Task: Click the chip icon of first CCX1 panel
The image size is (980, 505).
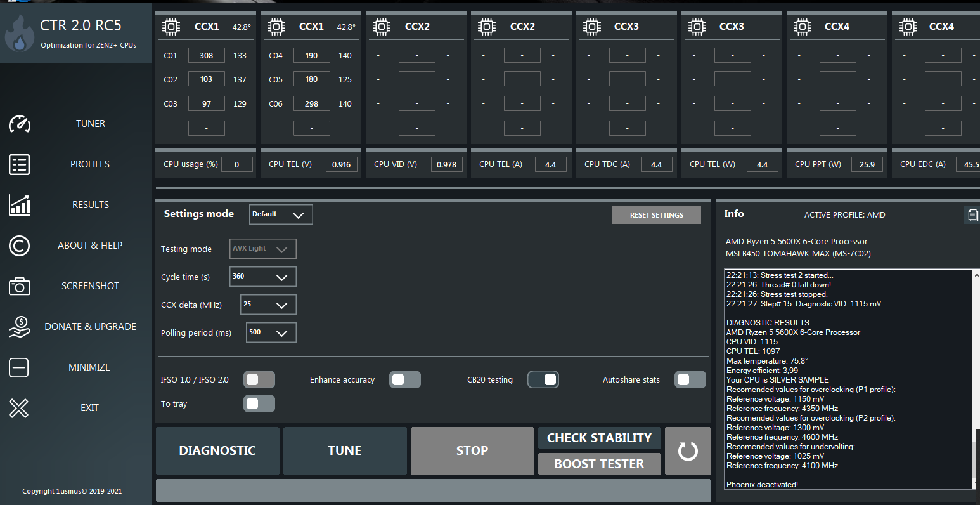Action: pos(171,27)
